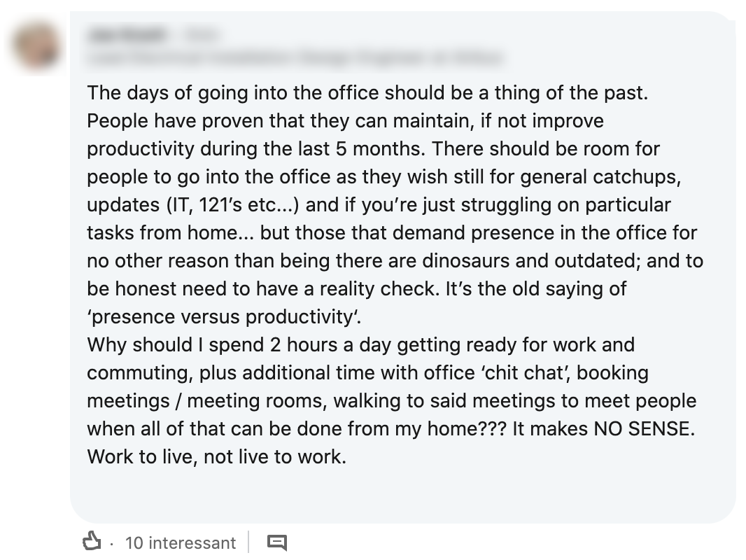Image resolution: width=746 pixels, height=560 pixels.
Task: Open the commenter's blurred profile photo
Action: tap(36, 46)
